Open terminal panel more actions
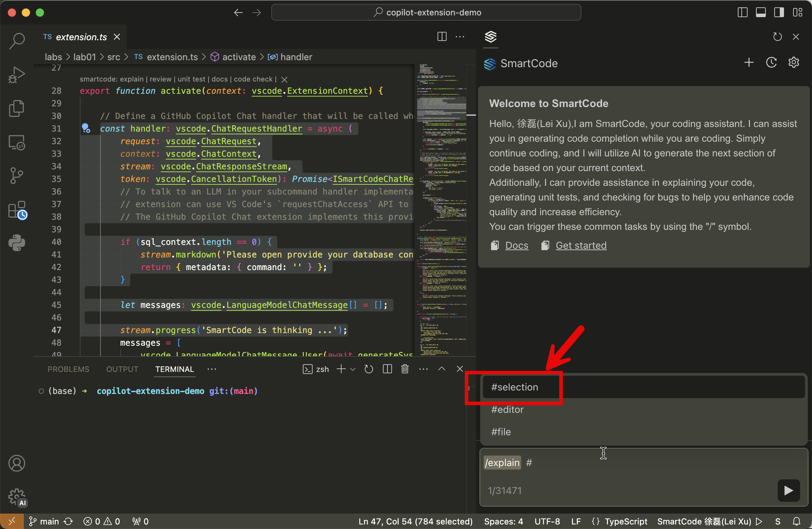Screen dimensions: 812x529 tap(423, 369)
